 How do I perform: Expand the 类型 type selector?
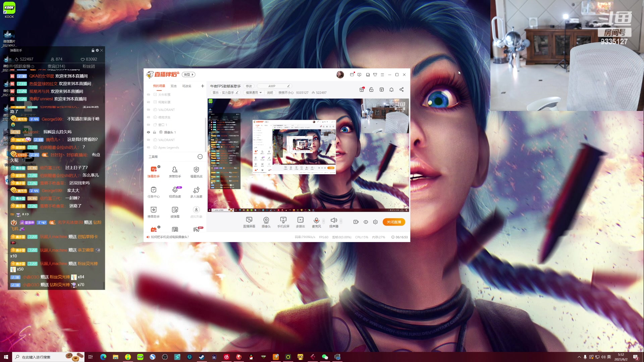coord(189,74)
